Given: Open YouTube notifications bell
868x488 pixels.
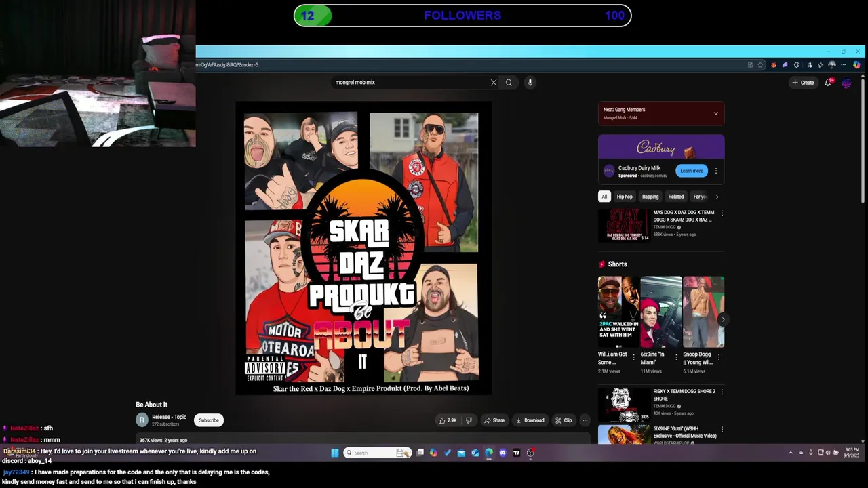Looking at the screenshot, I should [828, 82].
